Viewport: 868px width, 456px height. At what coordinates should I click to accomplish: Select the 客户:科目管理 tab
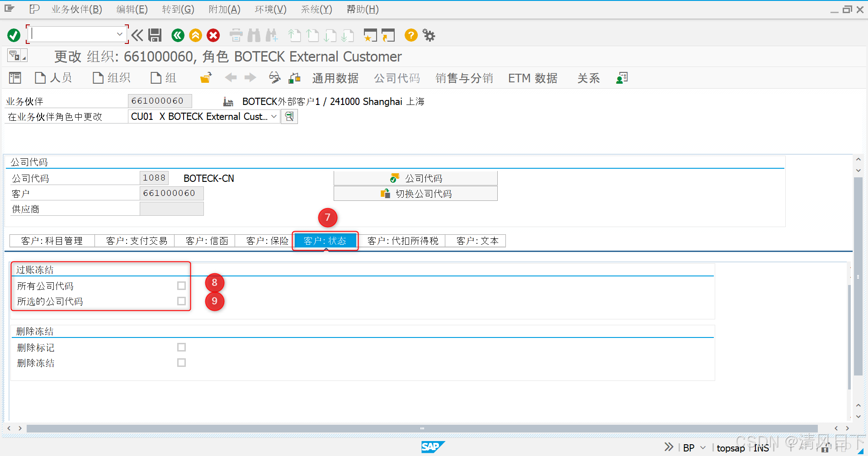[52, 241]
